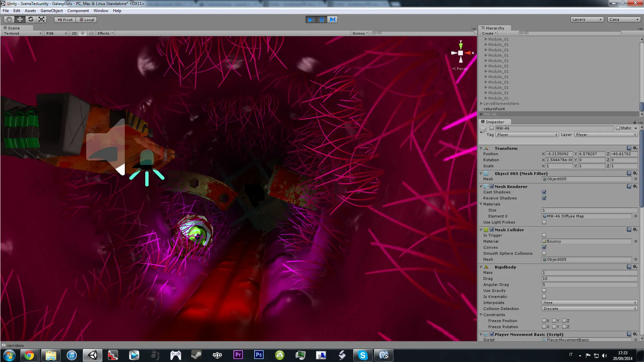
Task: Open the RGB render mode dropdown
Action: (56, 33)
